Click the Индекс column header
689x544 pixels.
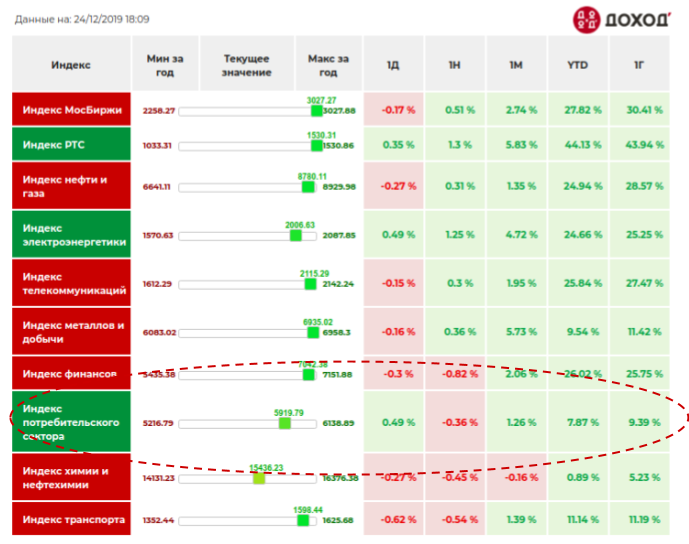click(x=71, y=65)
